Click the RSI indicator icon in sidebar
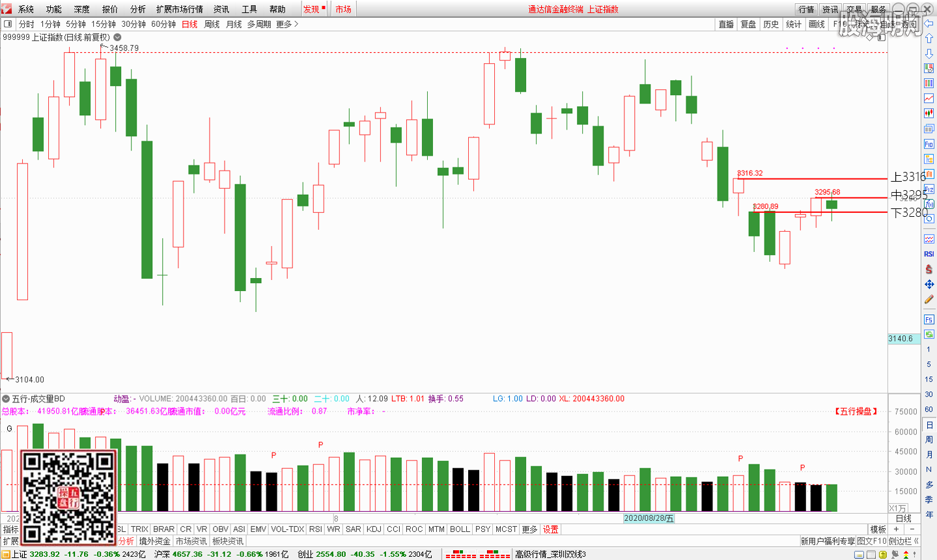This screenshot has height=560, width=937. 929,254
